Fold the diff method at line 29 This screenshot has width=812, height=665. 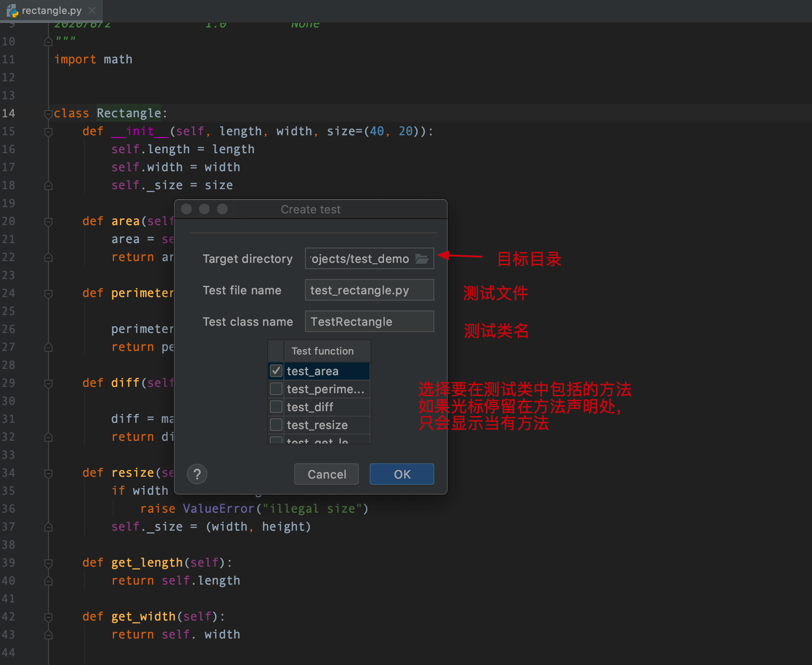pyautogui.click(x=49, y=383)
